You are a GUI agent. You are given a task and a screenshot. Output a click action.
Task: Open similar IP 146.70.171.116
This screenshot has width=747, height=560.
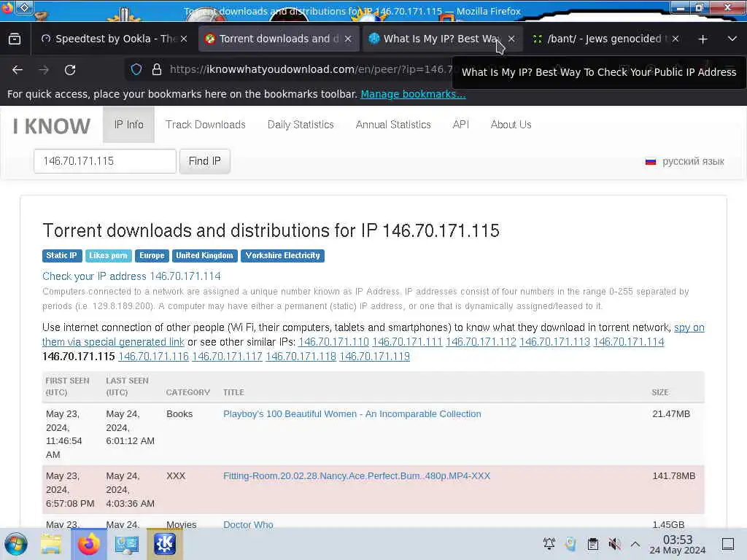tap(153, 356)
